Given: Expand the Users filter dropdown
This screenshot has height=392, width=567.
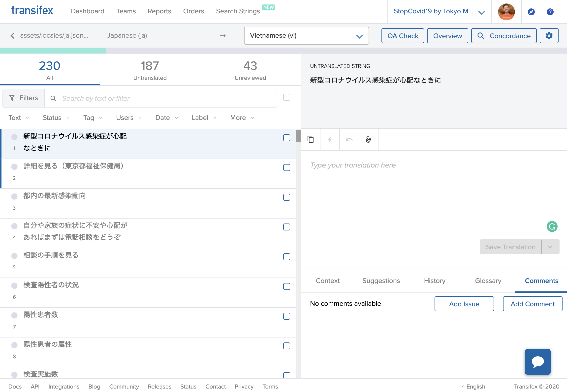Looking at the screenshot, I should click(x=129, y=118).
